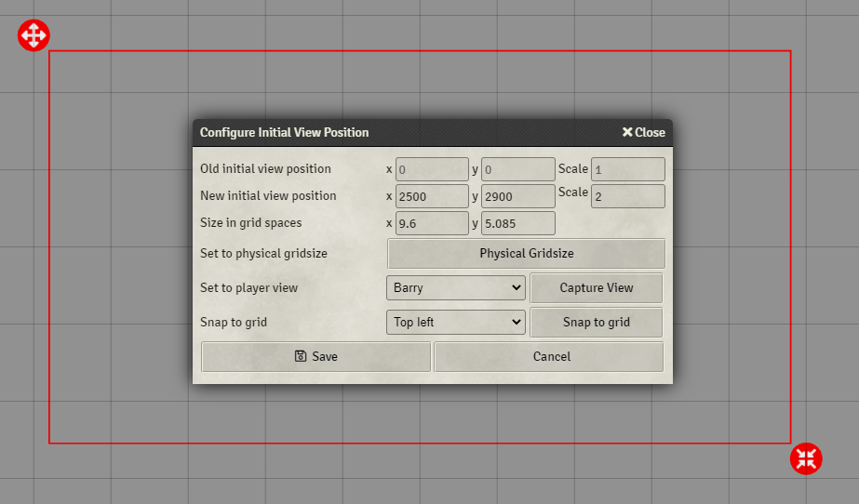859x504 pixels.
Task: Click the Snap to grid button
Action: coord(596,323)
